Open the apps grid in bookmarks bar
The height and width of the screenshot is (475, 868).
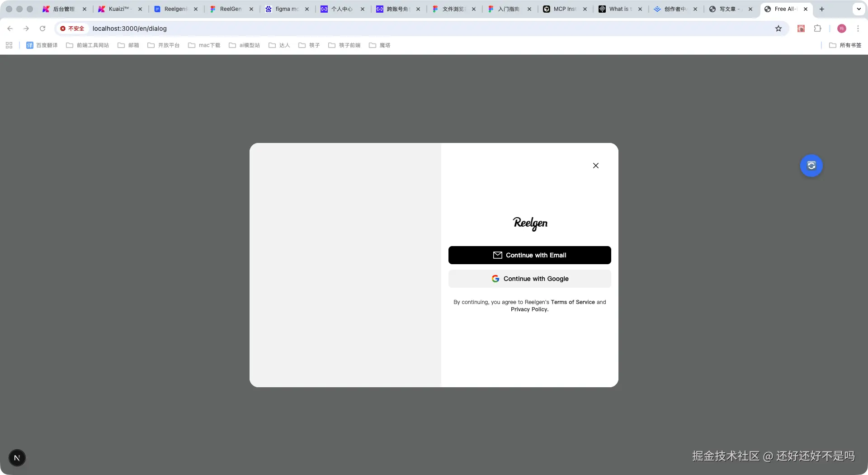coord(9,45)
